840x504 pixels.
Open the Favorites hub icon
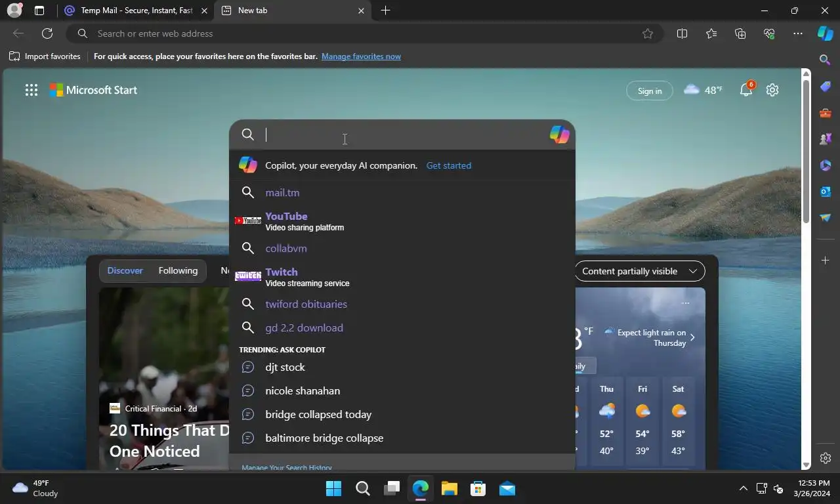tap(711, 33)
